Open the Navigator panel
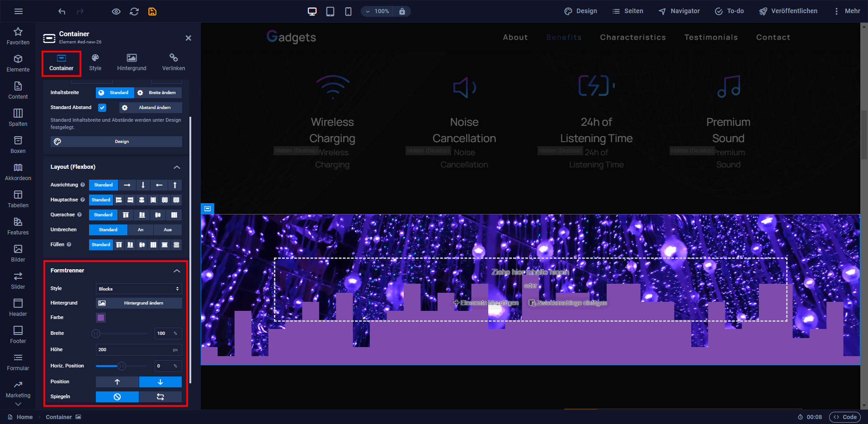Screen dimensions: 868x424 tap(679, 11)
